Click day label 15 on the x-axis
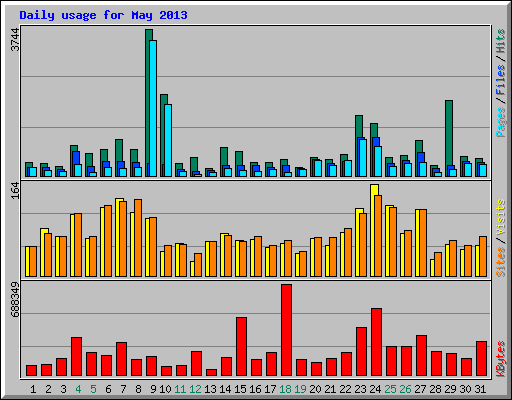 tap(240, 389)
